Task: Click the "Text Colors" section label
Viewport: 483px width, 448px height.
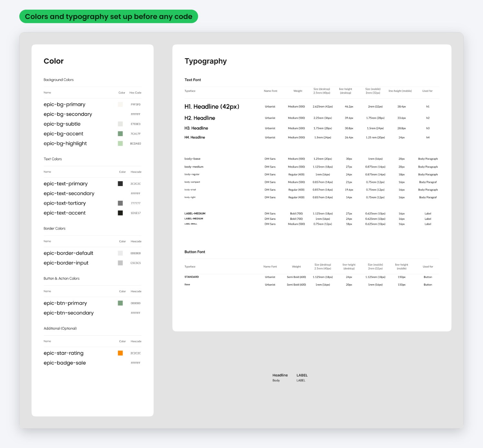Action: pos(53,159)
